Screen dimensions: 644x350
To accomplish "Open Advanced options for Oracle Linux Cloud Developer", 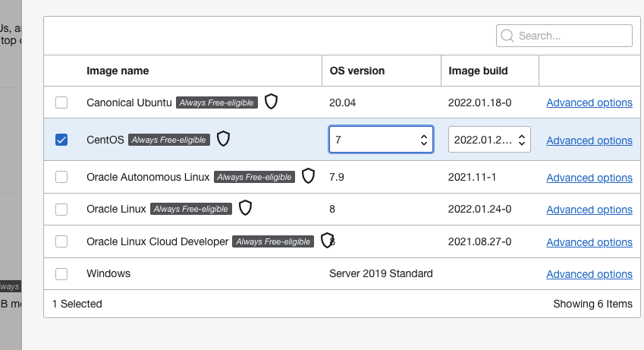I will point(589,242).
